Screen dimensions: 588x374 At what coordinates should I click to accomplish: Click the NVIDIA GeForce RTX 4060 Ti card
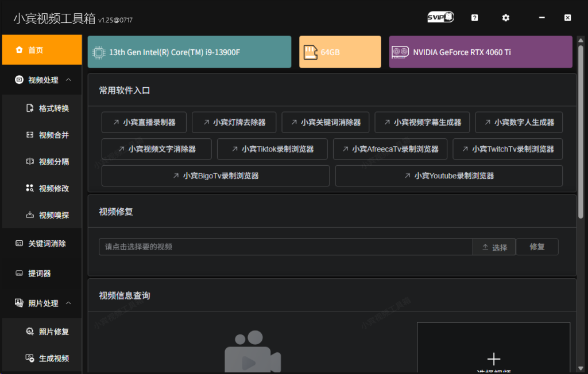tap(481, 52)
